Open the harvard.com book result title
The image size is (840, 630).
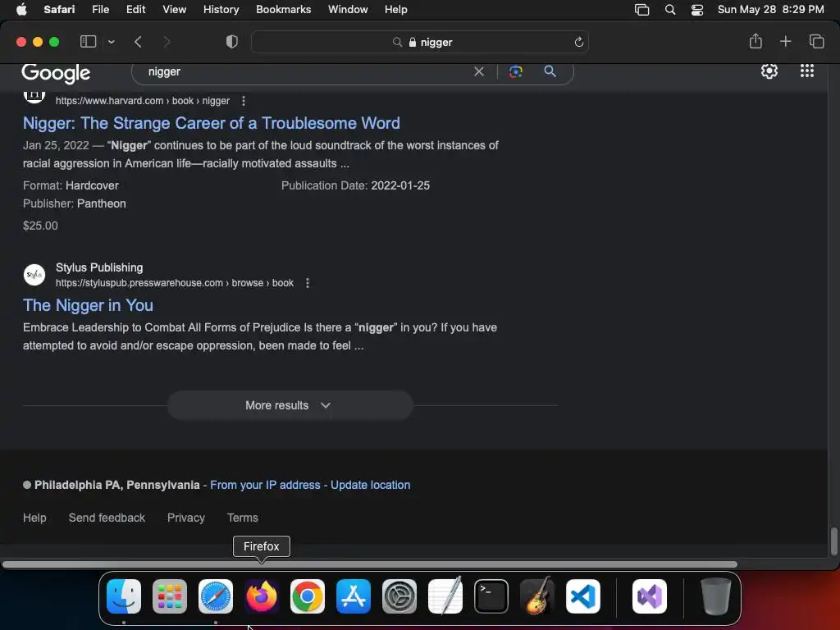click(x=211, y=123)
